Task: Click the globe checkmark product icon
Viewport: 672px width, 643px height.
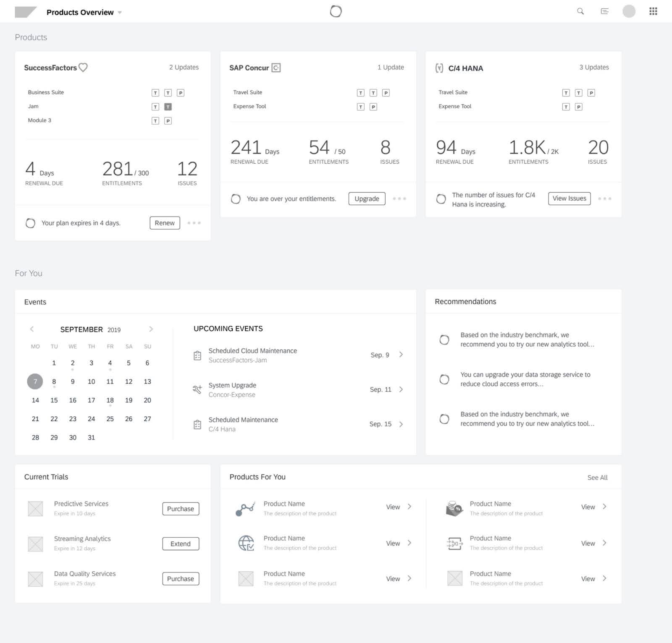Action: (x=246, y=543)
